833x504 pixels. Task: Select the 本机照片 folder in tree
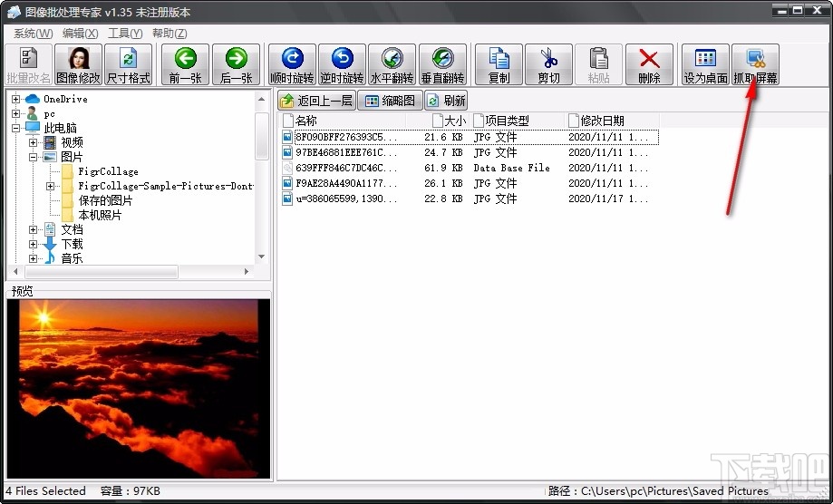100,215
